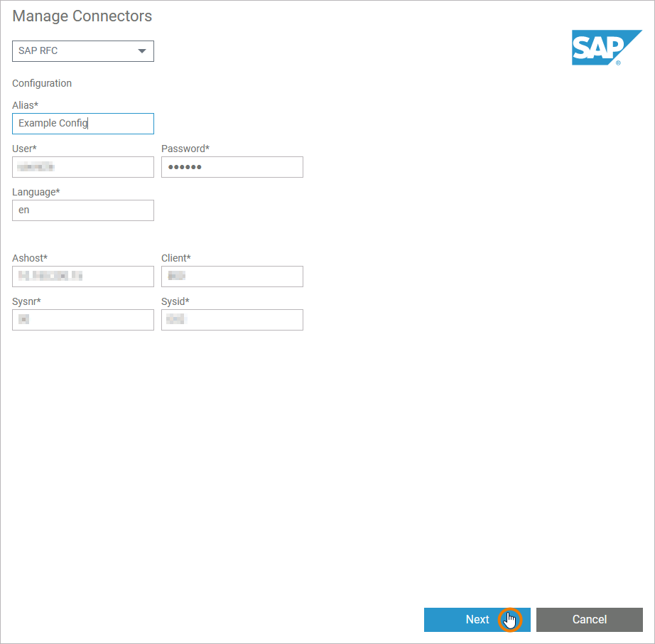Click the Password field
The width and height of the screenshot is (655, 644).
232,167
